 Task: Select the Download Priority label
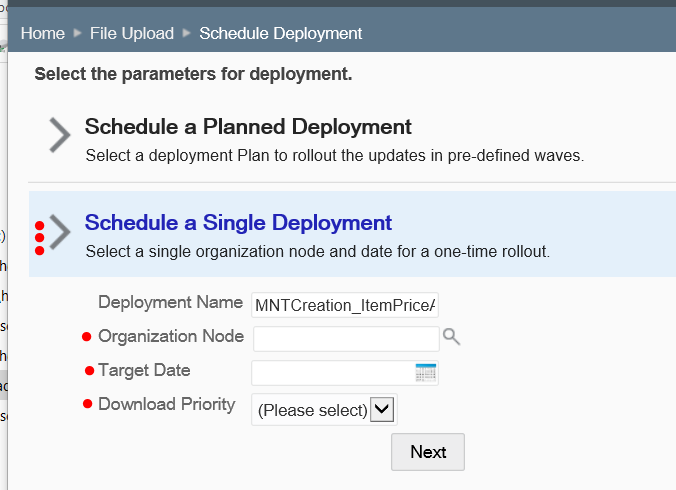click(x=166, y=404)
